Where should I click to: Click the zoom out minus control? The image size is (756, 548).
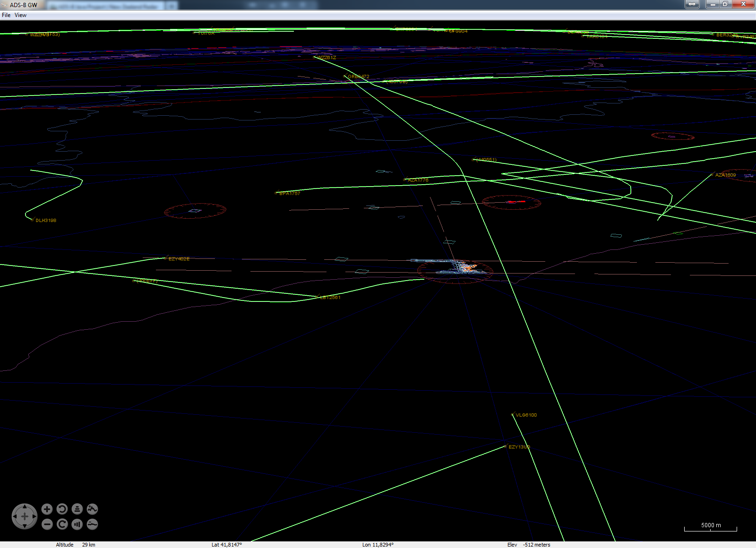click(x=47, y=524)
